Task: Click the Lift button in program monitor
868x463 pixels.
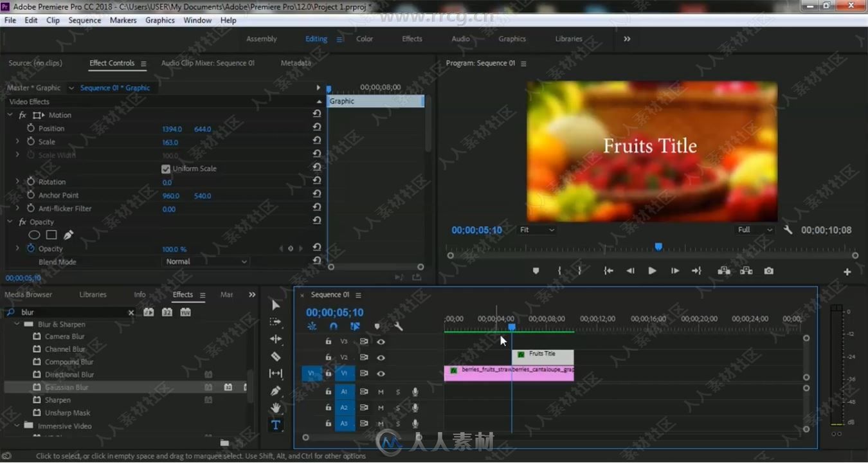Action: click(x=724, y=271)
